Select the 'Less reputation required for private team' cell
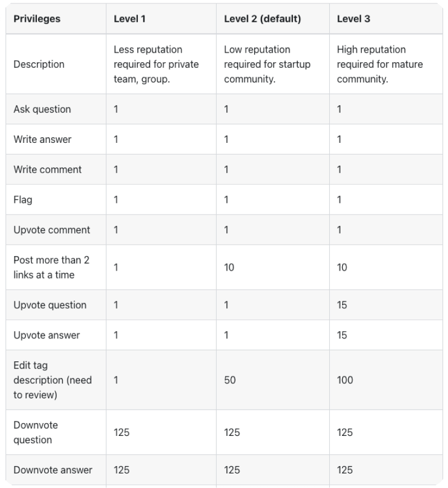Viewport: 448px width, 488px height. (x=156, y=64)
